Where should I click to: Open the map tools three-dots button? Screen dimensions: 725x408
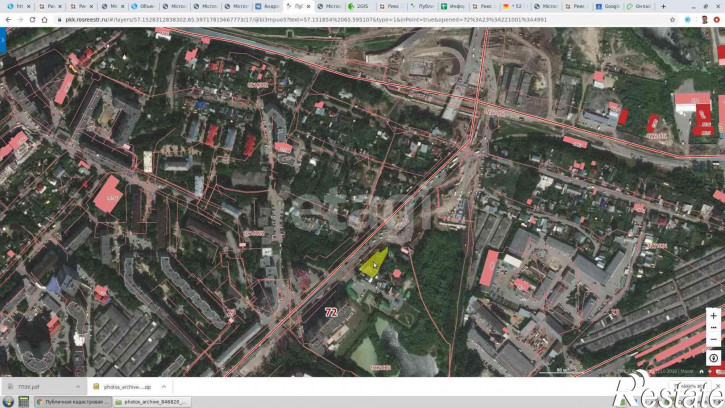tap(713, 328)
